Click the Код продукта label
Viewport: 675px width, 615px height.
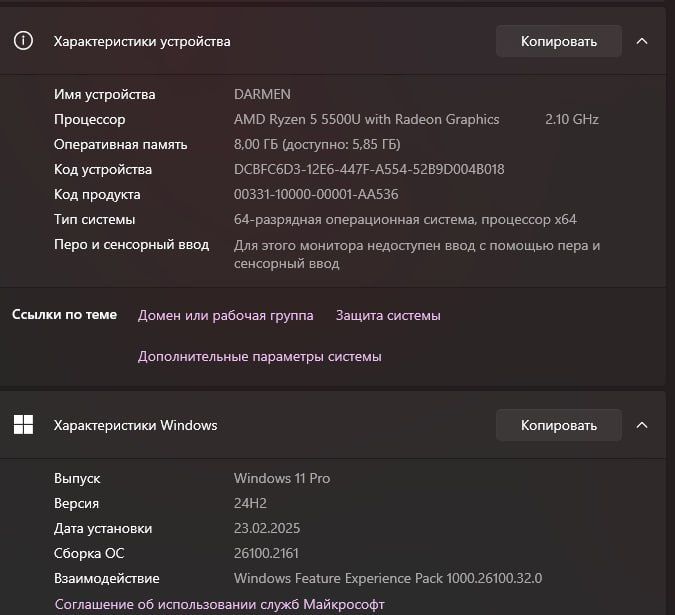(x=97, y=194)
